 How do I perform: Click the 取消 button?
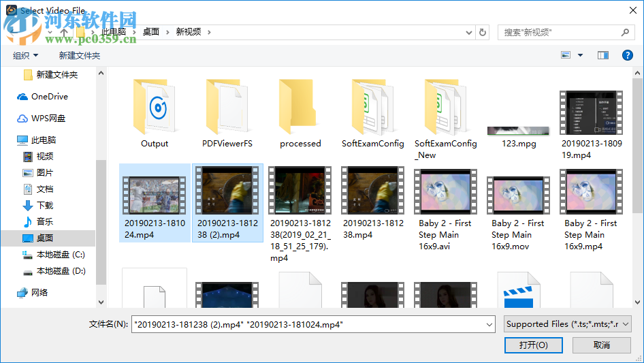[602, 345]
